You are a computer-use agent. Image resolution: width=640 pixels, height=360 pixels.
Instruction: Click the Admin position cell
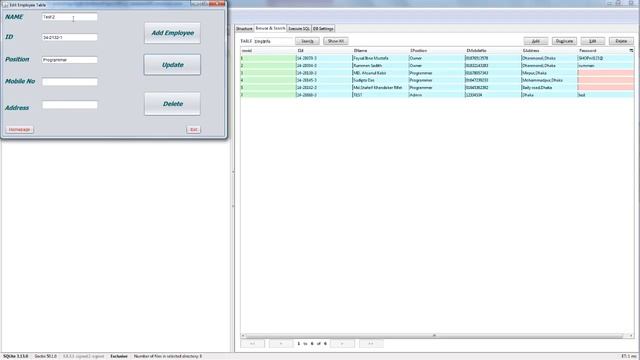click(x=437, y=95)
